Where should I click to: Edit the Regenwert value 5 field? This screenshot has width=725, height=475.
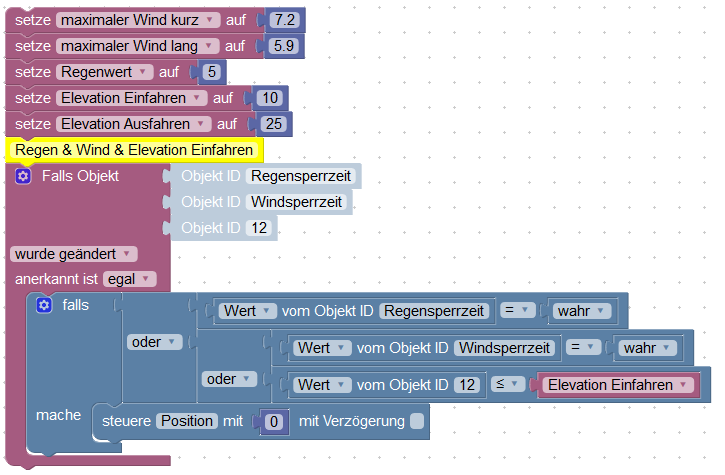pos(211,72)
